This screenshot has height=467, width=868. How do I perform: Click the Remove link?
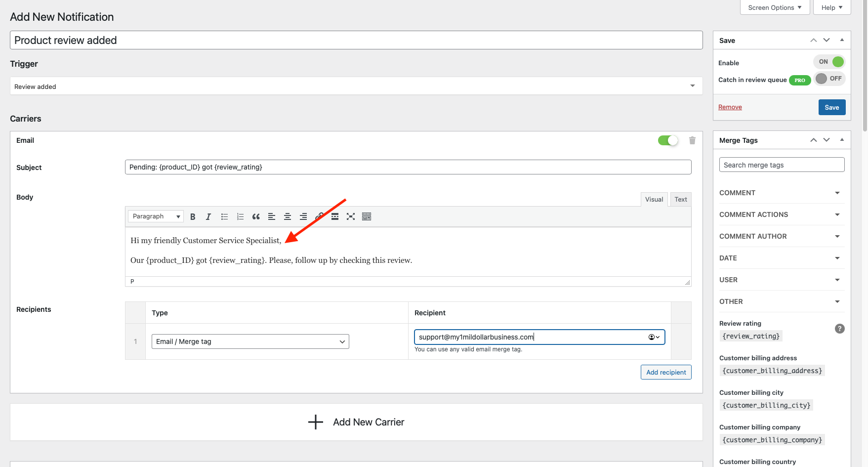pos(730,107)
